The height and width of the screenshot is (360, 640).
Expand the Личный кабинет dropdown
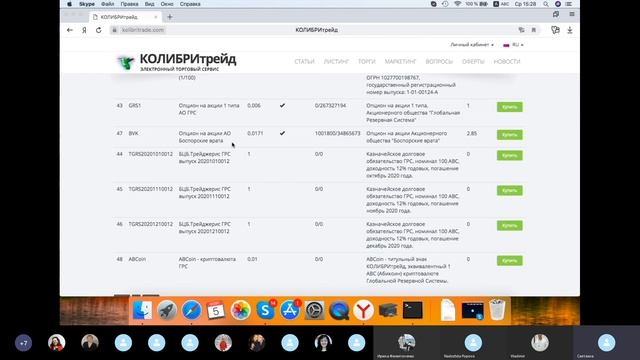pyautogui.click(x=472, y=44)
